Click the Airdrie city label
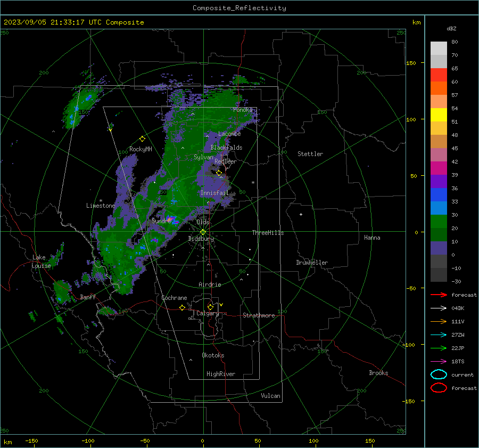 [210, 284]
